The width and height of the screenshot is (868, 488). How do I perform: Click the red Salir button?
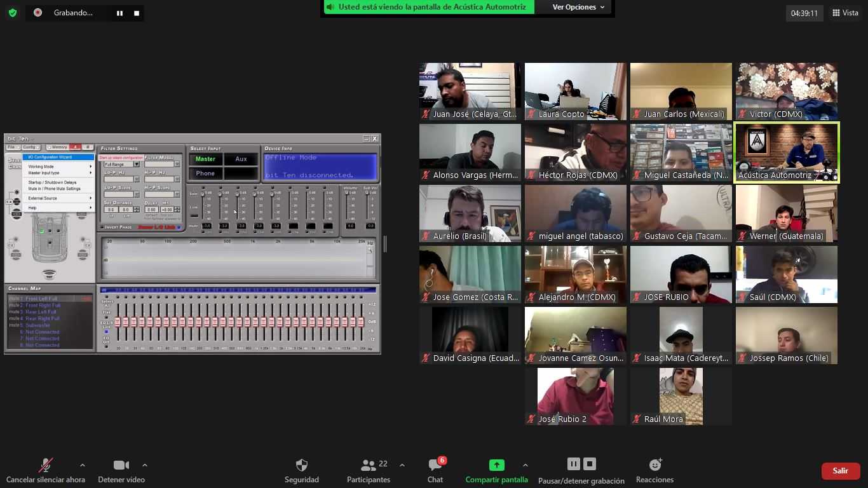pos(841,471)
